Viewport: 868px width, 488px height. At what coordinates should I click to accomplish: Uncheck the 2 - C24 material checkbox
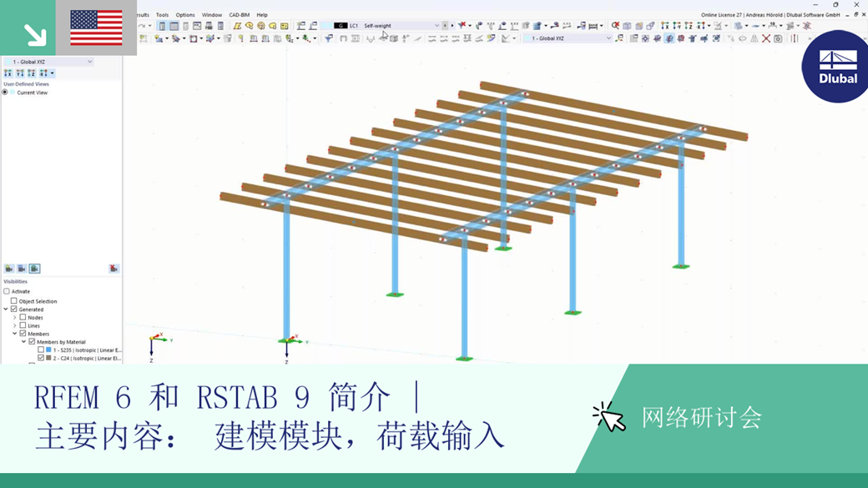(41, 358)
